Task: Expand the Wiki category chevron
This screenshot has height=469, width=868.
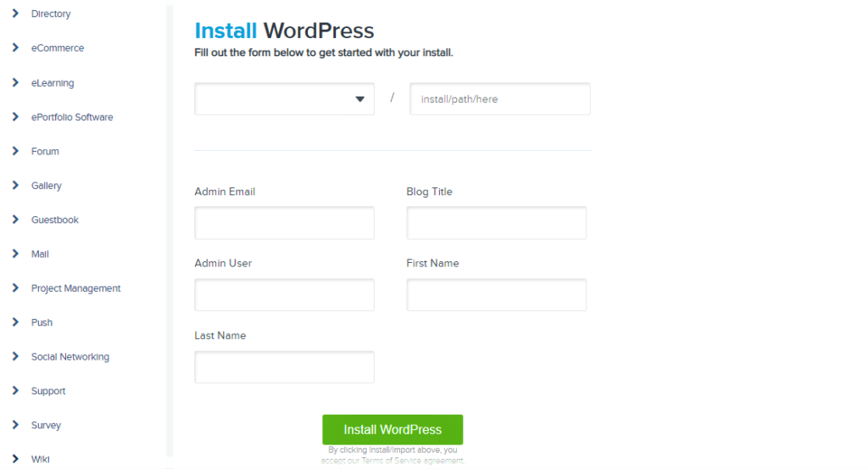Action: (x=15, y=459)
